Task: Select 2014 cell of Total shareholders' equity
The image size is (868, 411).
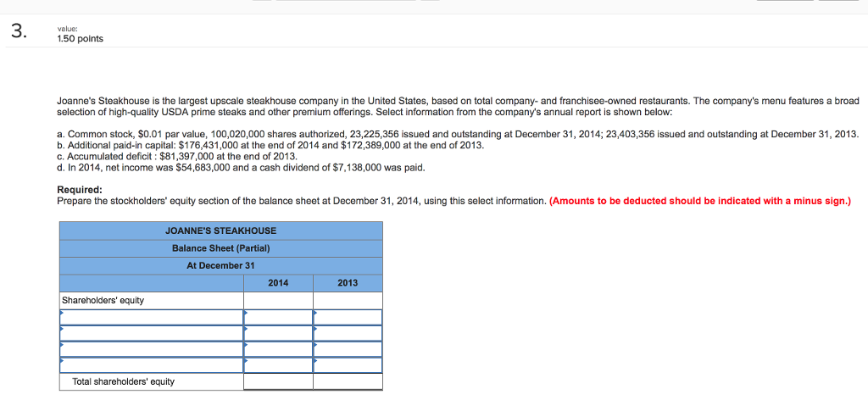Action: tap(278, 381)
